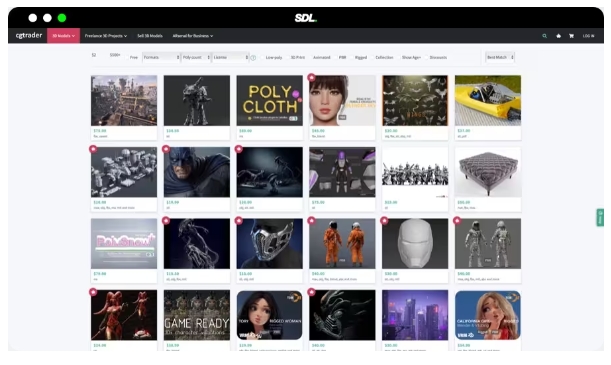
Task: Open the soldier army group thumbnail
Action: 415,172
